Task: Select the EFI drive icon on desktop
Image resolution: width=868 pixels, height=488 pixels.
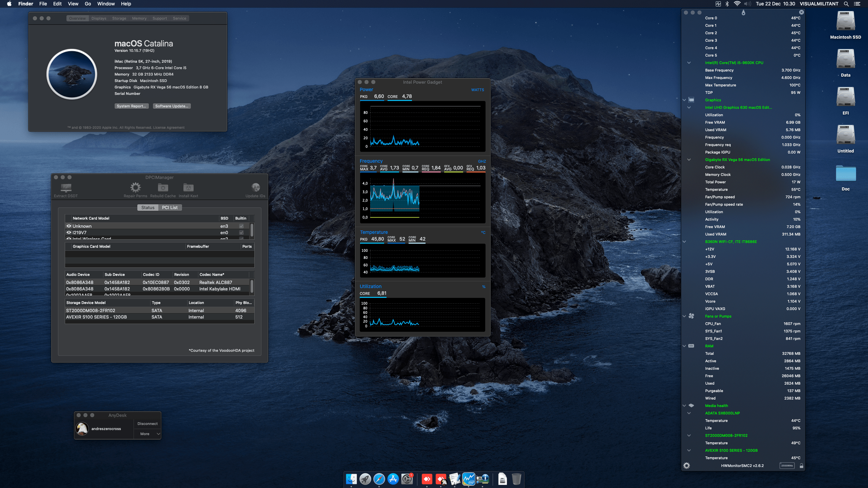Action: [x=846, y=98]
